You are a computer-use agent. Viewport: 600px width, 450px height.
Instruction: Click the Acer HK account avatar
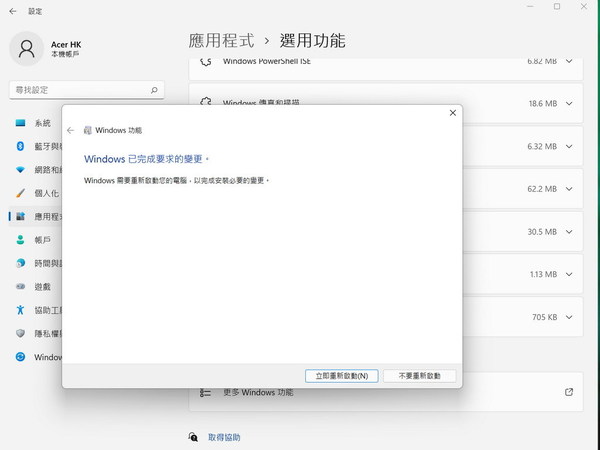pyautogui.click(x=26, y=49)
